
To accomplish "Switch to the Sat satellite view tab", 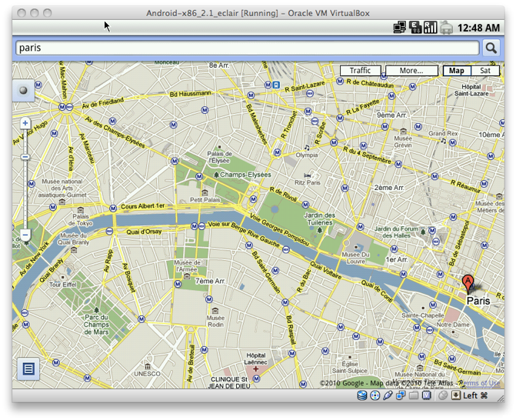I will 485,71.
